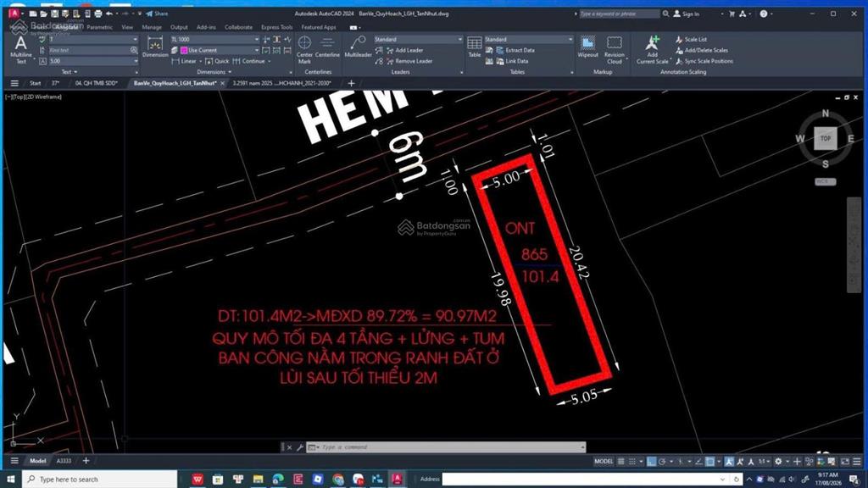Click the Type a keyword or phrase search box
The height and width of the screenshot is (488, 868).
[x=618, y=14]
